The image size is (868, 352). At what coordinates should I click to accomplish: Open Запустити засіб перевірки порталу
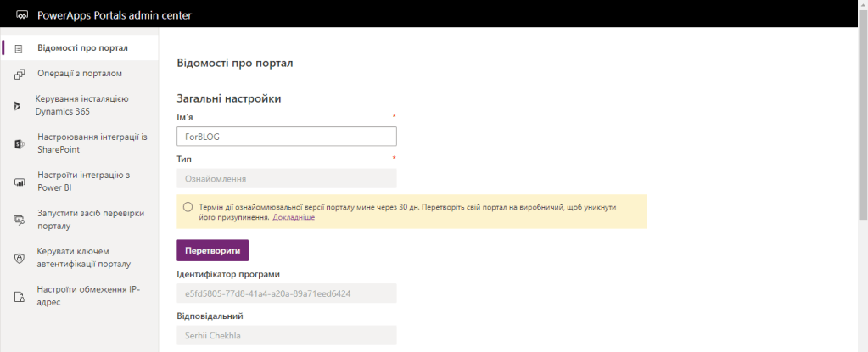click(92, 220)
